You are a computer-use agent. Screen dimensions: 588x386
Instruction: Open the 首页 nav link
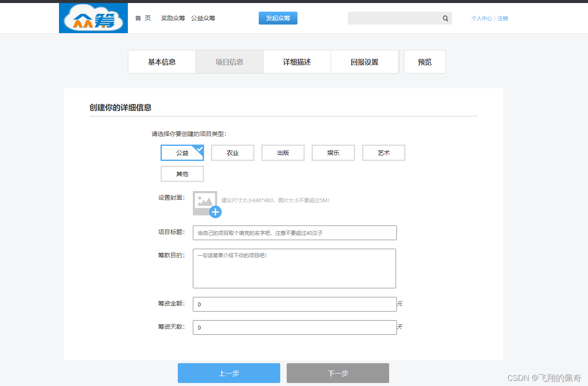coord(143,18)
